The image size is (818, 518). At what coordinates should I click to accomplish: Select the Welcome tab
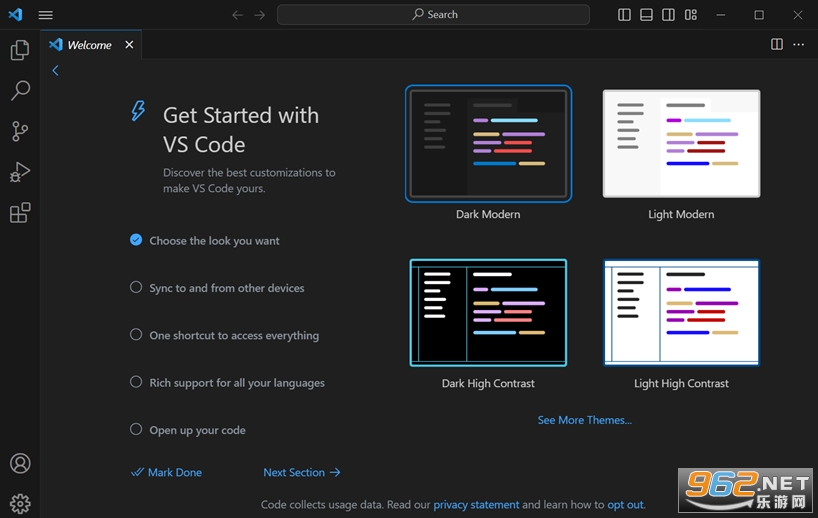[x=91, y=45]
